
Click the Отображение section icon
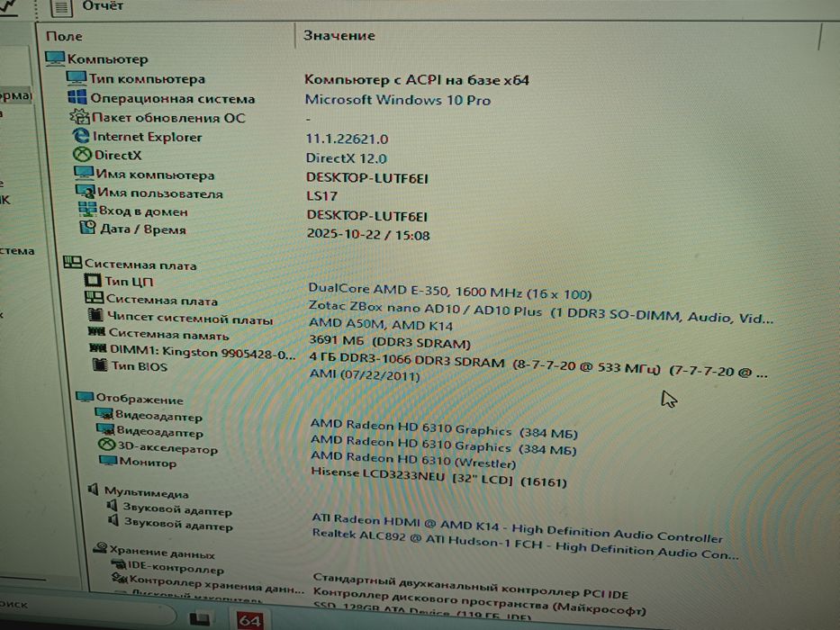click(x=85, y=397)
